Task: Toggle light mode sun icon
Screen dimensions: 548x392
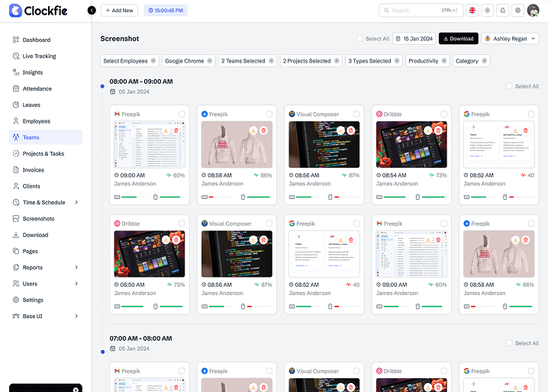Action: click(x=487, y=11)
